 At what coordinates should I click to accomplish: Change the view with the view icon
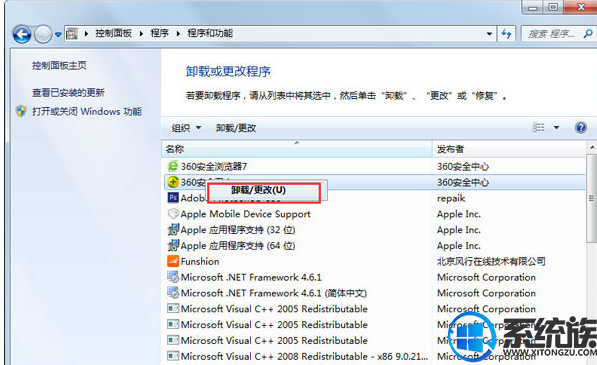coord(538,128)
